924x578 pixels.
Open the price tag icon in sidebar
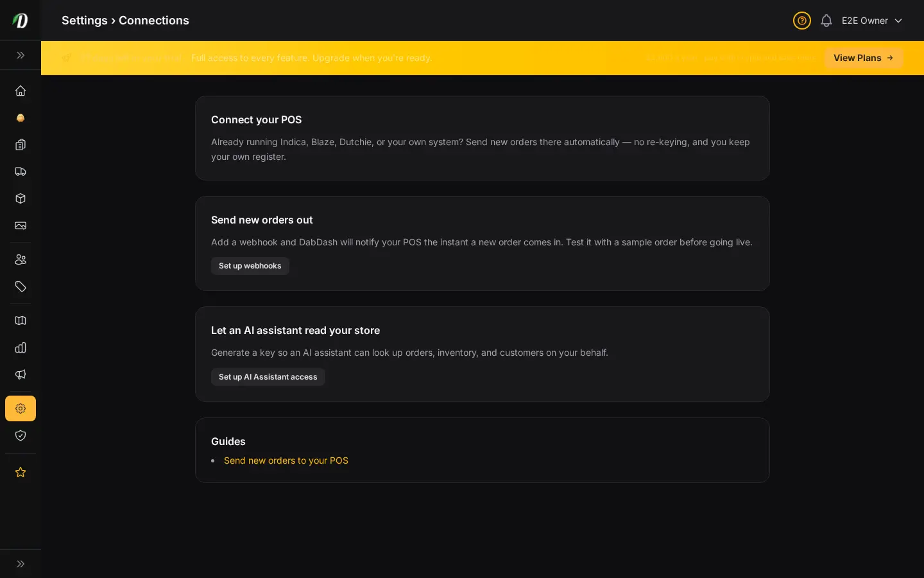[21, 286]
